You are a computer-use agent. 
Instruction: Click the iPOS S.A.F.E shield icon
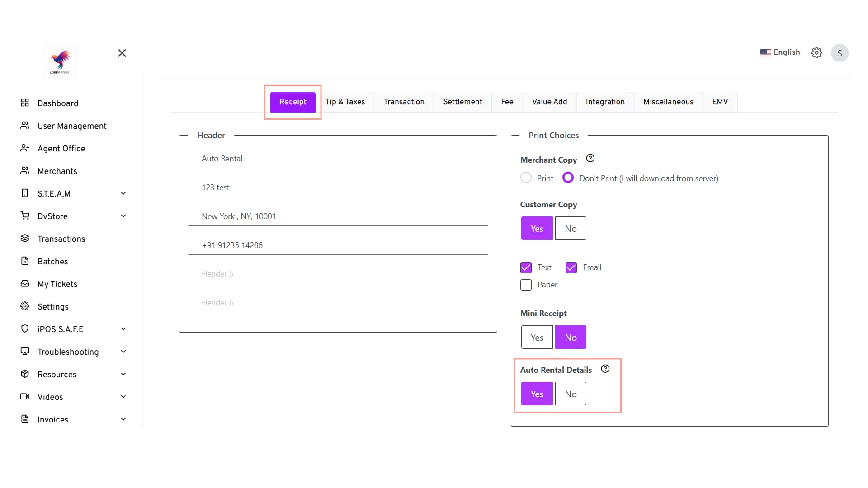25,328
